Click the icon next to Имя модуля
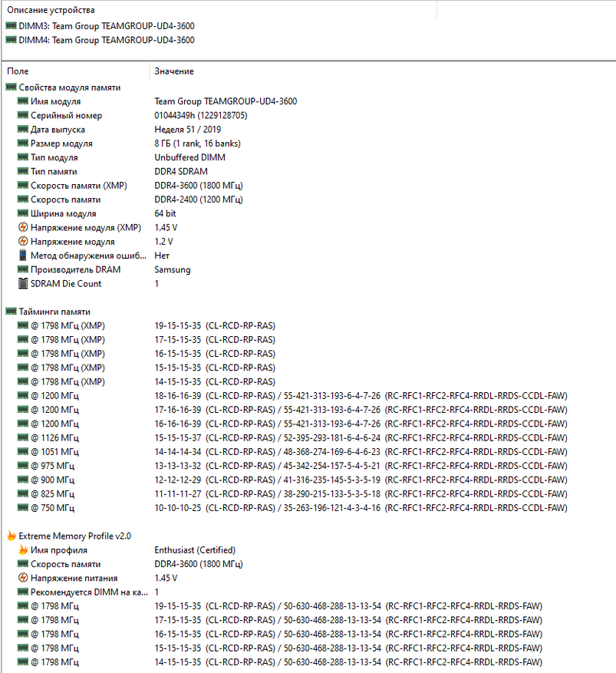The width and height of the screenshot is (616, 673). click(23, 101)
